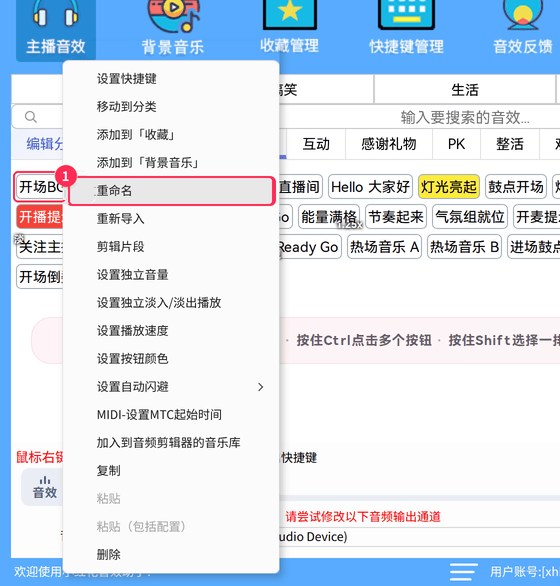This screenshot has width=560, height=586.
Task: Choose 设置播放速度 menu entry
Action: tap(171, 331)
